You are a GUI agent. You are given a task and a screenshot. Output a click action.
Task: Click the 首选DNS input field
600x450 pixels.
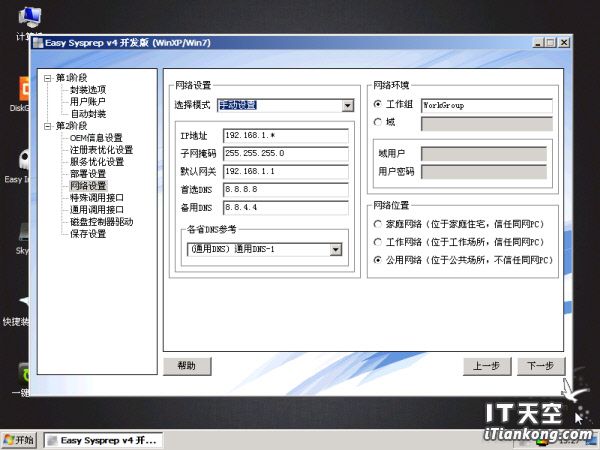285,189
